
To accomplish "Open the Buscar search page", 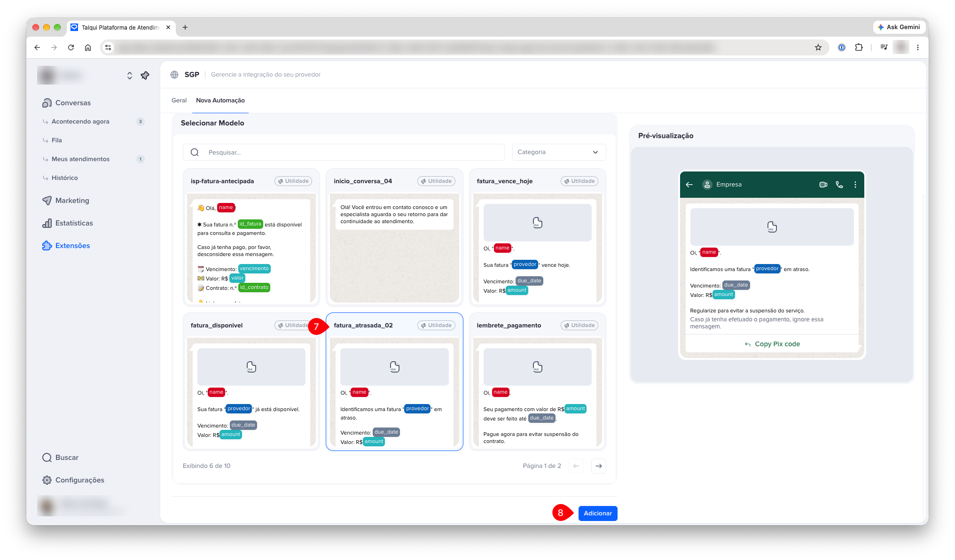I will (x=61, y=458).
